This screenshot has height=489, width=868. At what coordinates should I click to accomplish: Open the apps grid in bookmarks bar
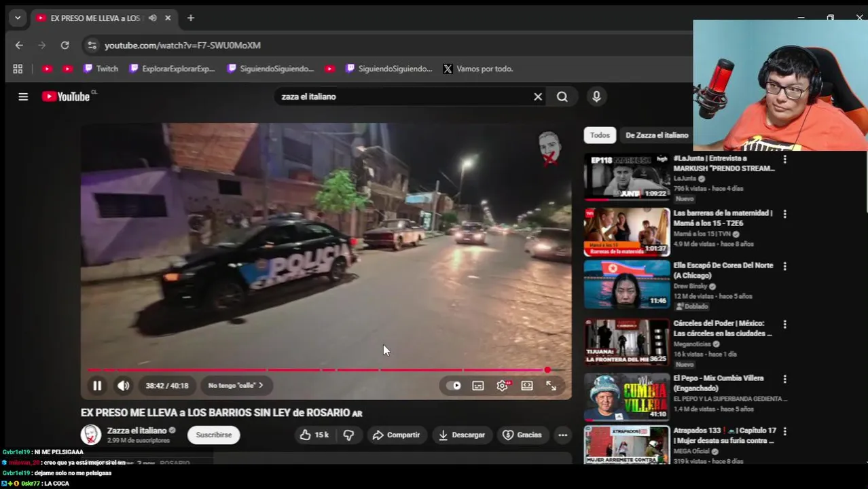click(x=18, y=69)
